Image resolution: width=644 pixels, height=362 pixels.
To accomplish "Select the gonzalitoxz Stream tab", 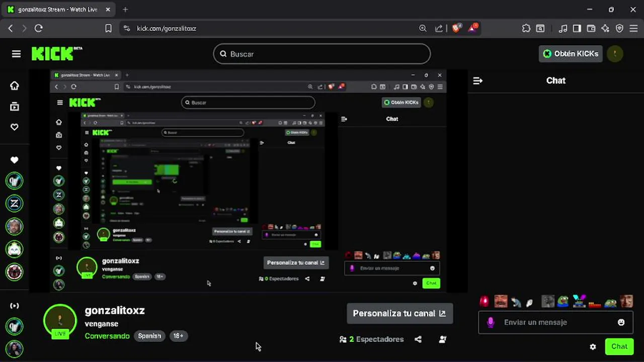I will pos(58,9).
